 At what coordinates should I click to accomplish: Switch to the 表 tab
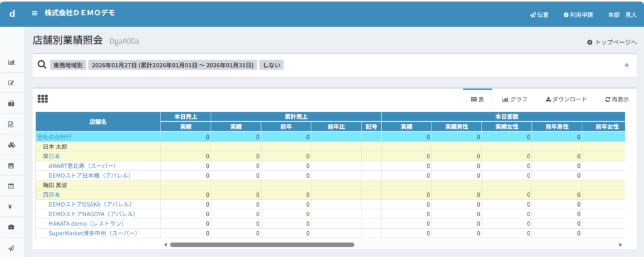[x=477, y=99]
